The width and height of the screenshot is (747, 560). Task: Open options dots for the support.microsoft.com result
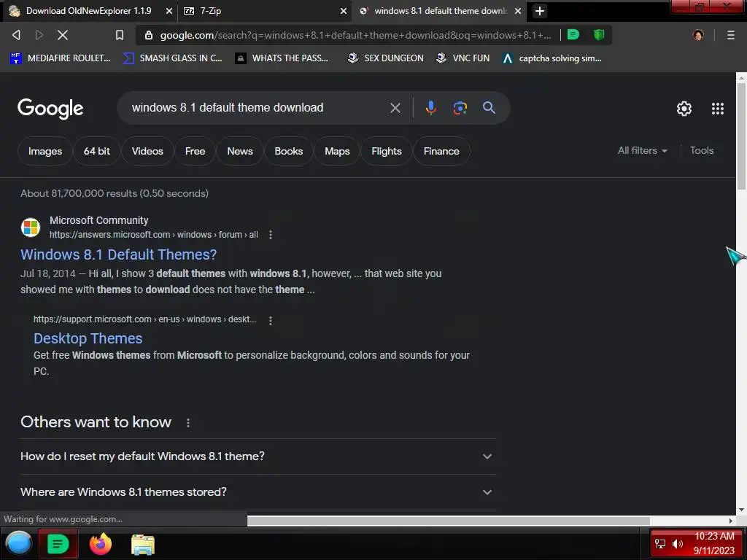click(x=271, y=321)
